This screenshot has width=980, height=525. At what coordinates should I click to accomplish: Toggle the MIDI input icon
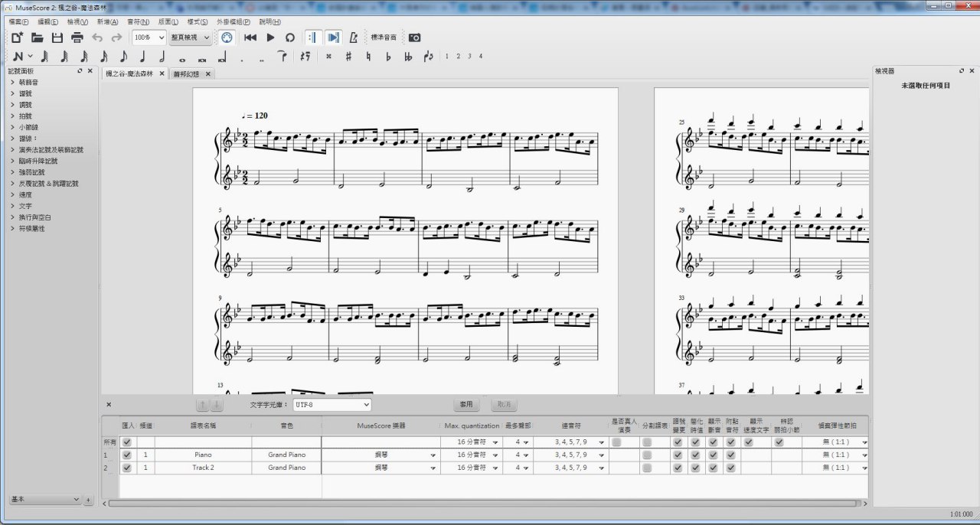227,37
